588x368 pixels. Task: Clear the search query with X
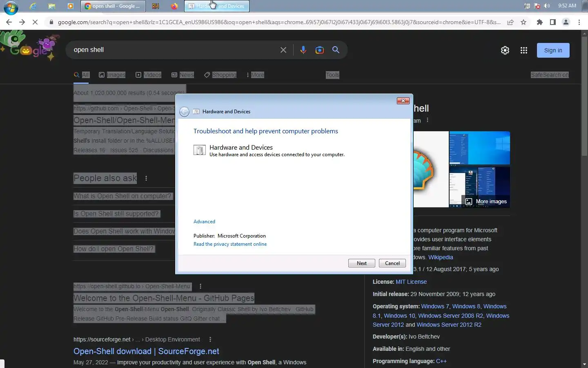283,50
